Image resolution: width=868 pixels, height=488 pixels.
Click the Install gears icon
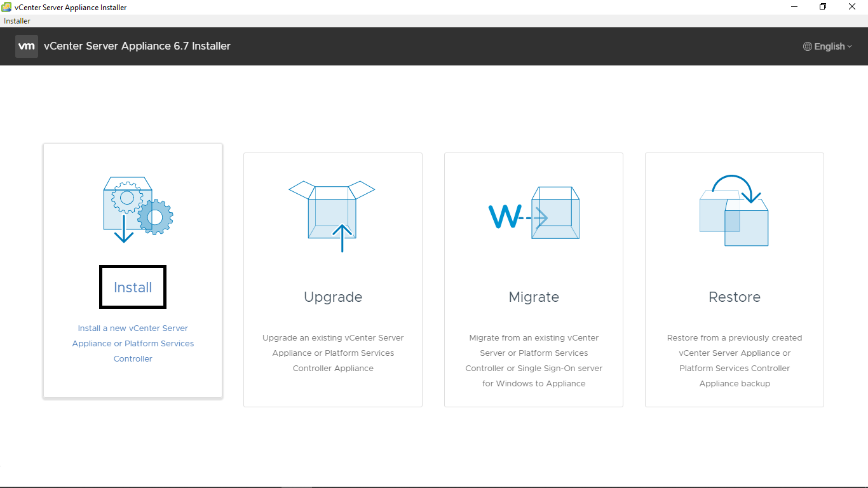pos(139,210)
